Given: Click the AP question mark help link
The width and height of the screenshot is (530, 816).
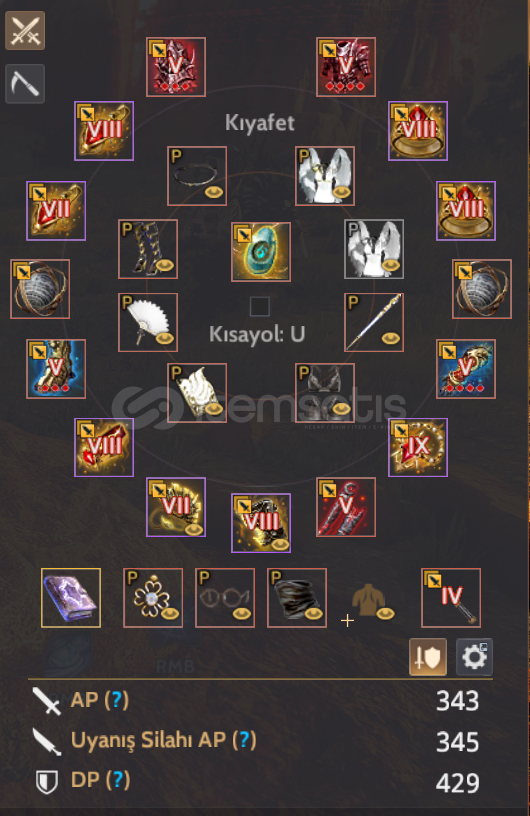Looking at the screenshot, I should 117,700.
